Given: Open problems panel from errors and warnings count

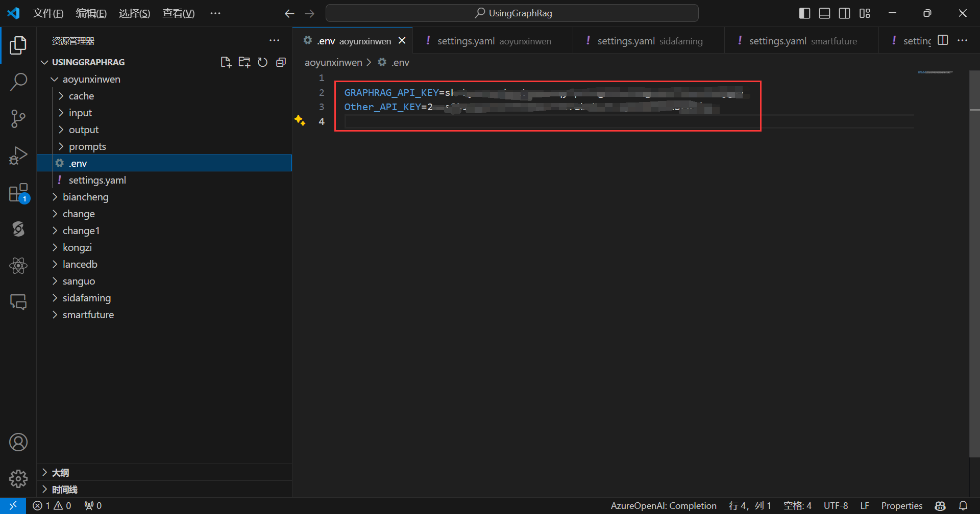Looking at the screenshot, I should tap(52, 505).
